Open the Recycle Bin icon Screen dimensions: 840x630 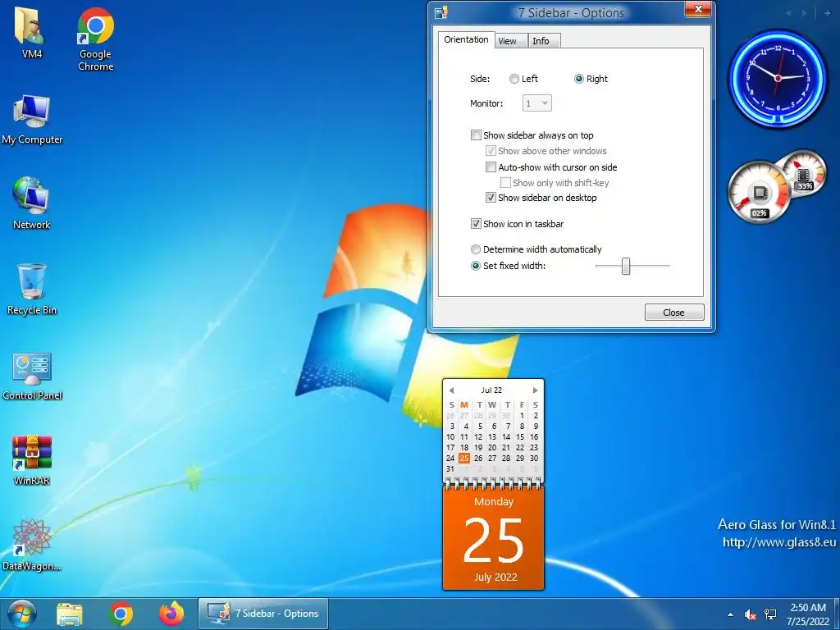(x=32, y=290)
